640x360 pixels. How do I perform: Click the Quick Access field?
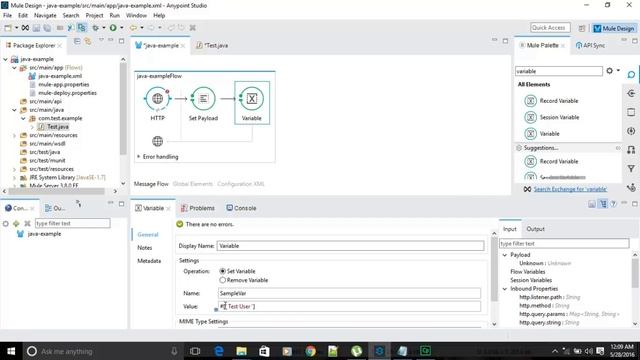tap(550, 28)
